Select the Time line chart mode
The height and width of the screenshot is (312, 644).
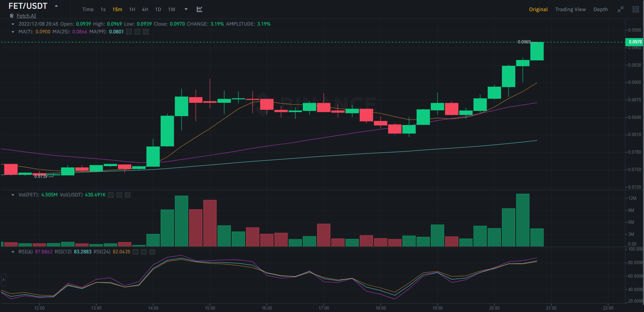[88, 9]
